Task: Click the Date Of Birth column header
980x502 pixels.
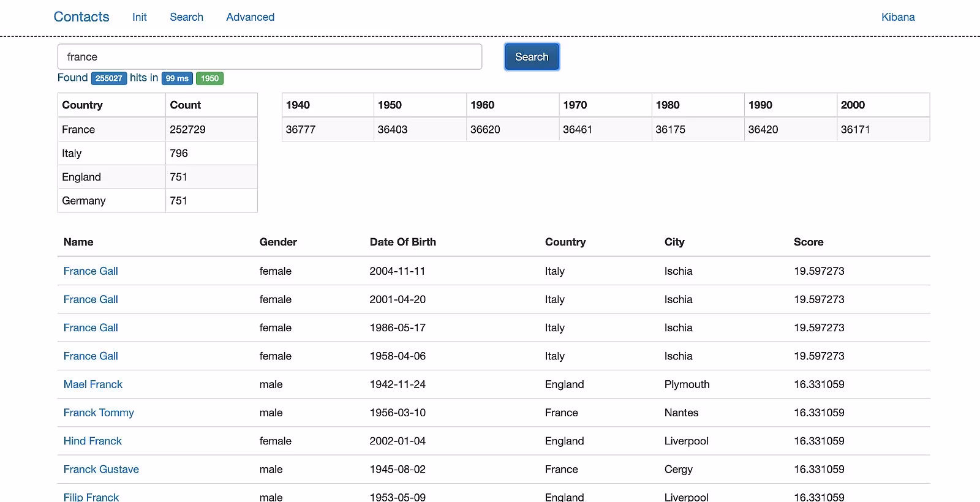Action: (x=402, y=242)
